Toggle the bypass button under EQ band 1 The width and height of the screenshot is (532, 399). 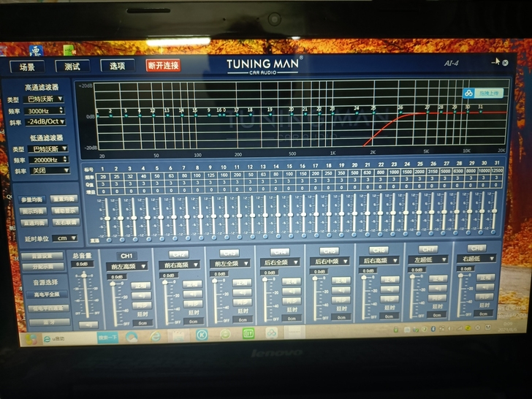coord(108,238)
